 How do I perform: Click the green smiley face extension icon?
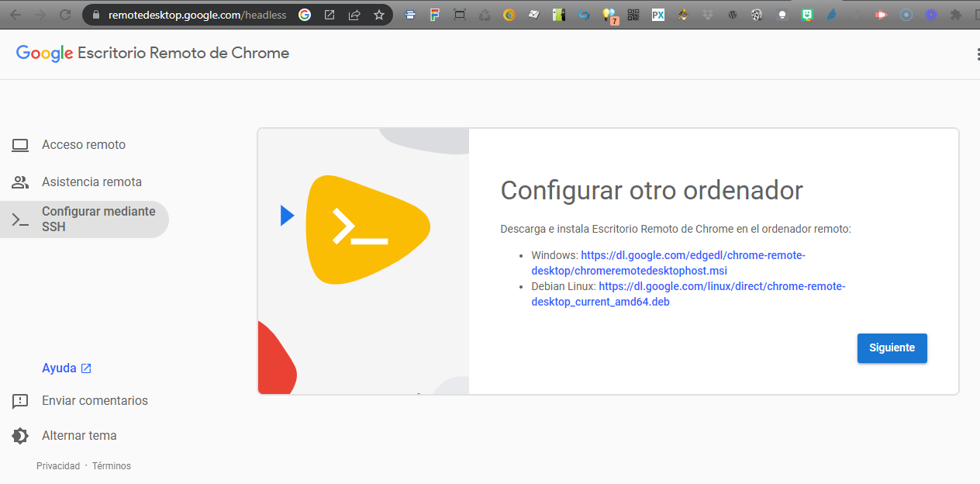click(807, 15)
